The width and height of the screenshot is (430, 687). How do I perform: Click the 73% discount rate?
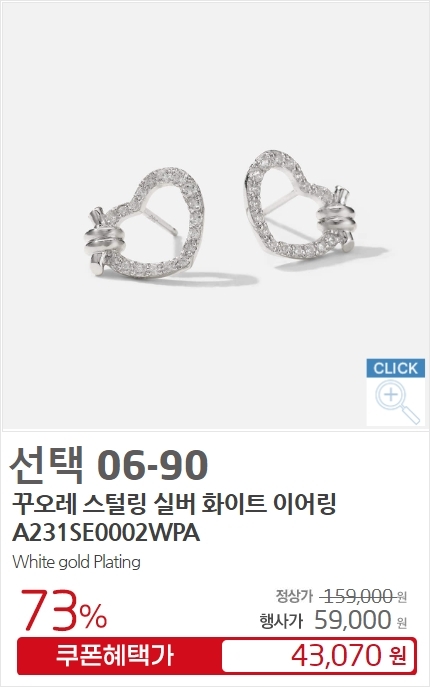coord(64,610)
